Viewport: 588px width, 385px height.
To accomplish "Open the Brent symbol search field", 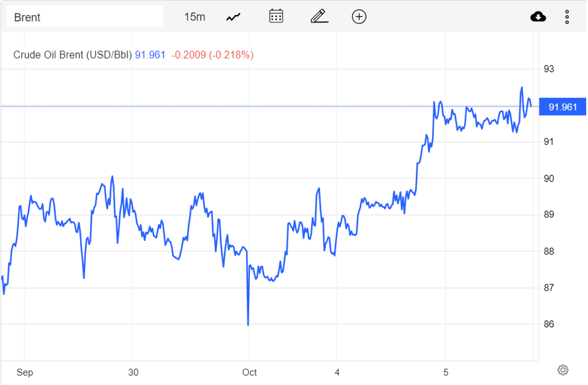I will tap(84, 16).
